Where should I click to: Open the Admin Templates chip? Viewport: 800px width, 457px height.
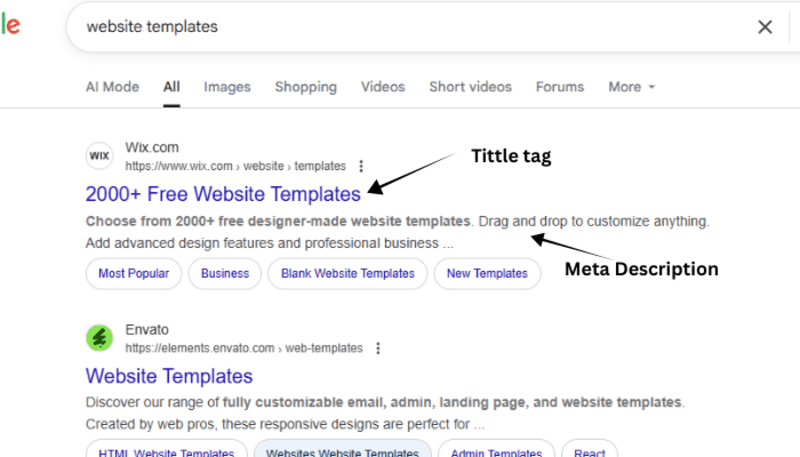[x=496, y=450]
